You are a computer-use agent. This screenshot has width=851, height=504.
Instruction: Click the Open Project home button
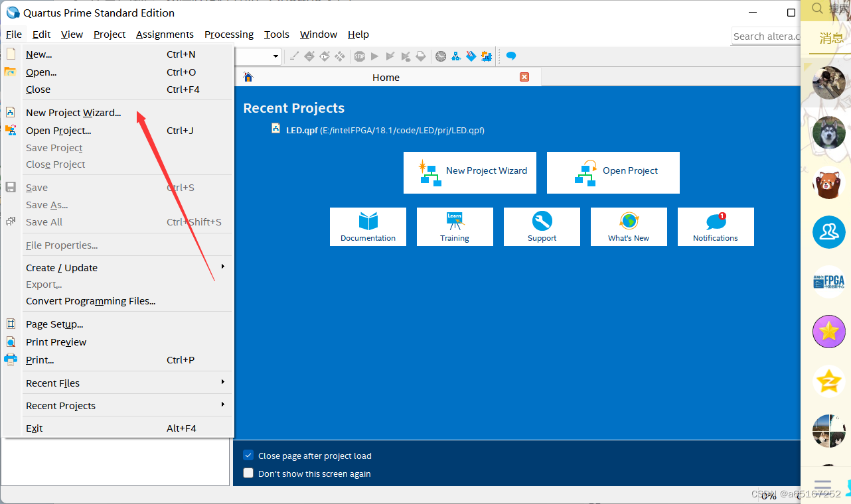point(613,172)
